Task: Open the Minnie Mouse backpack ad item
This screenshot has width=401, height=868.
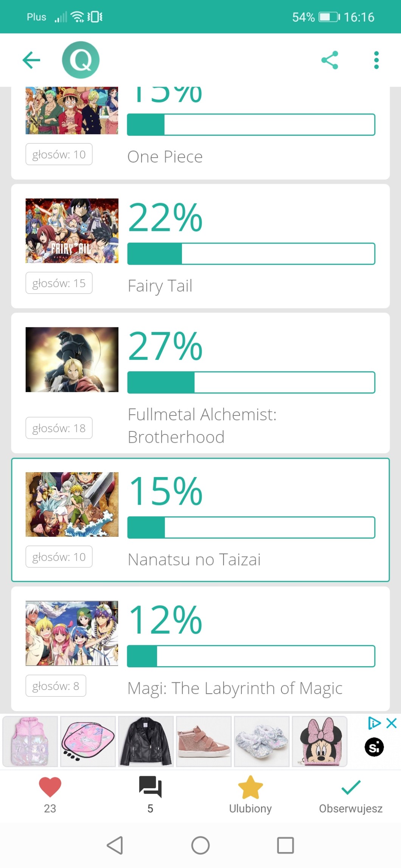Action: pyautogui.click(x=320, y=741)
